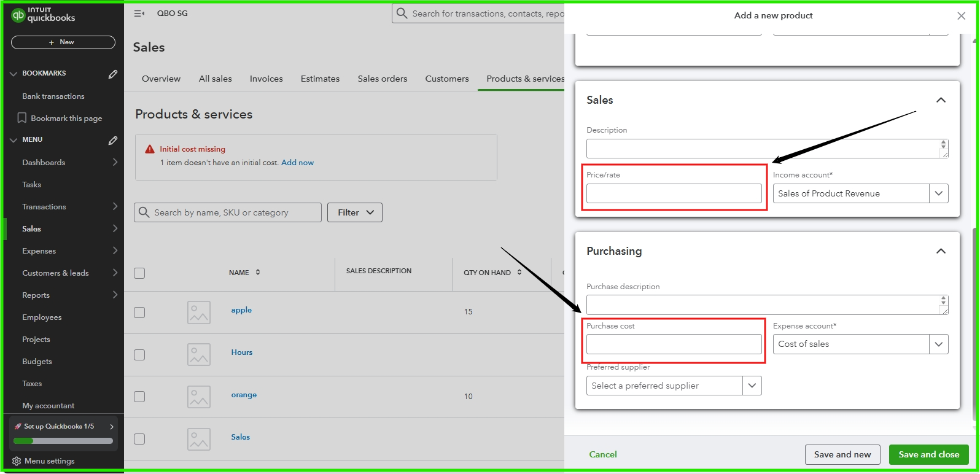Close the Add a new product panel
980x474 pixels.
(x=961, y=16)
